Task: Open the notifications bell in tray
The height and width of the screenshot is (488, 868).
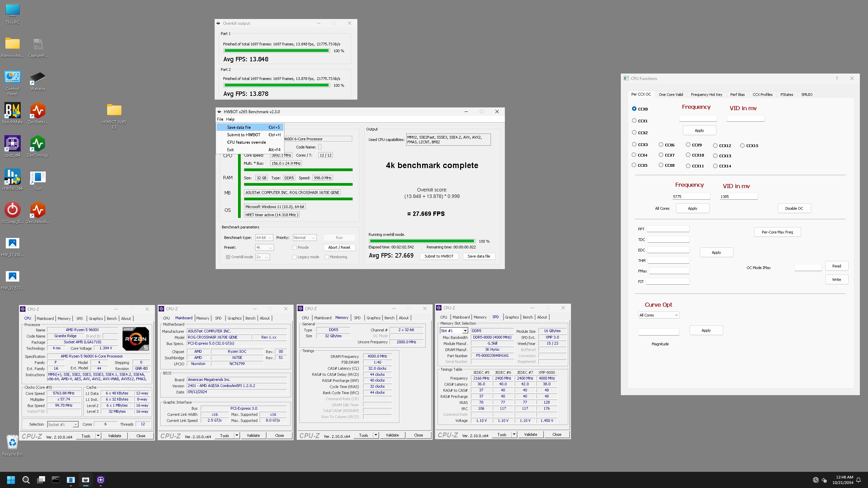Action: tap(859, 480)
